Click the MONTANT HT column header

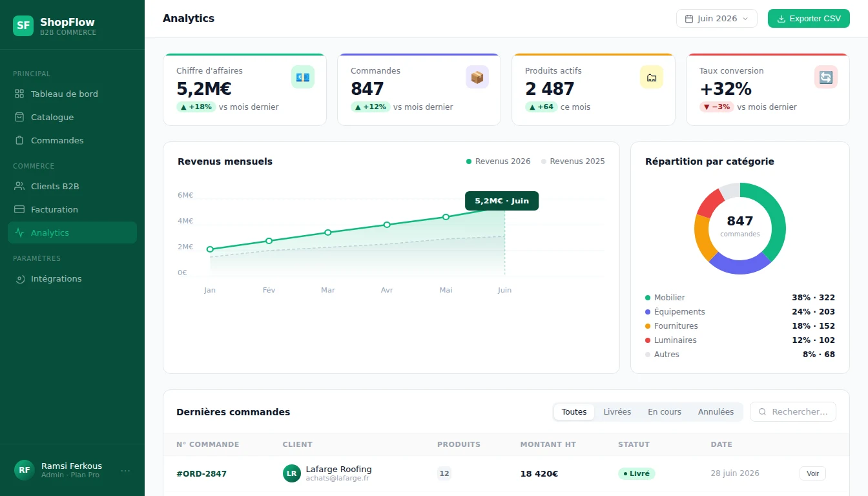548,444
